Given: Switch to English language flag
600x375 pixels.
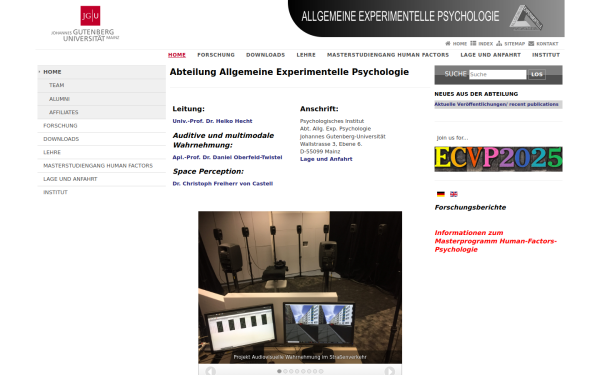Looking at the screenshot, I should (453, 194).
